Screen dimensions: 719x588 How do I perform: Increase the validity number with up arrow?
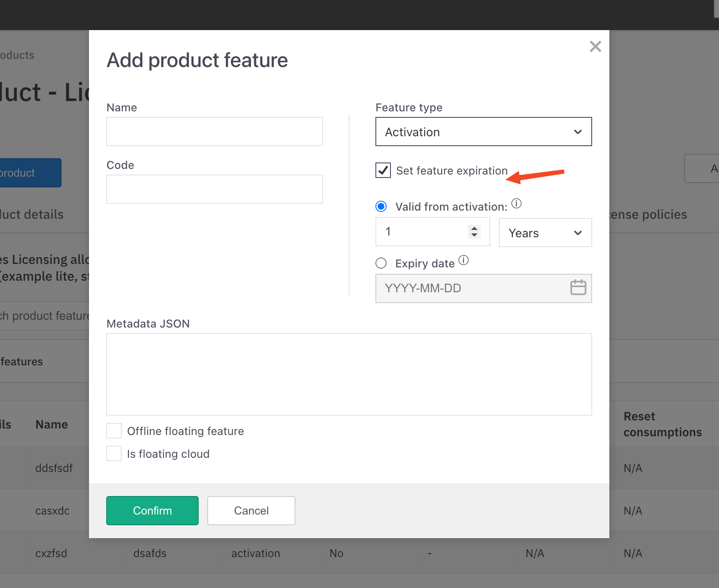[474, 228]
